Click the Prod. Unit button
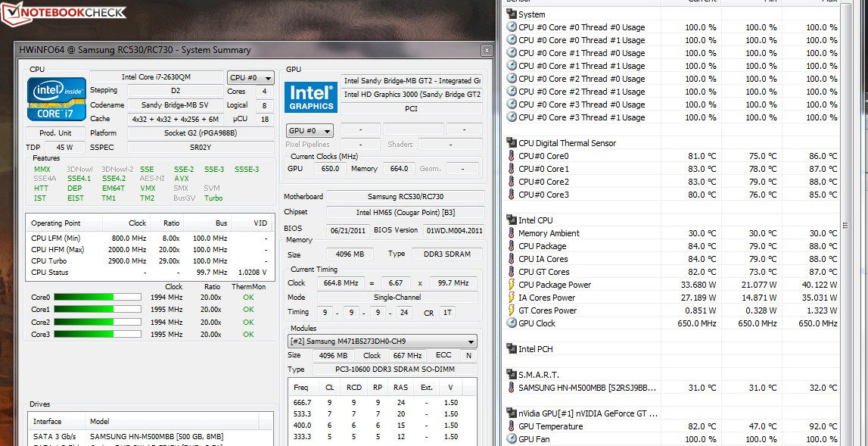Image resolution: width=868 pixels, height=446 pixels. [x=56, y=133]
